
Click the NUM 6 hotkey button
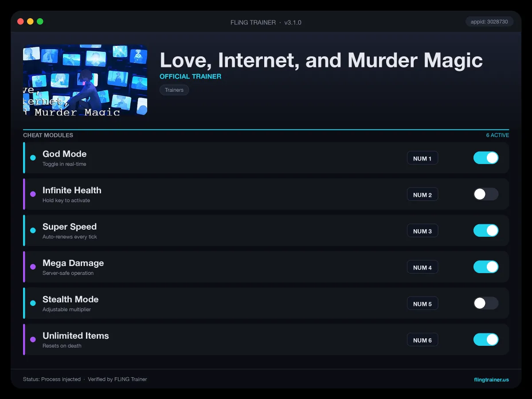(x=422, y=340)
